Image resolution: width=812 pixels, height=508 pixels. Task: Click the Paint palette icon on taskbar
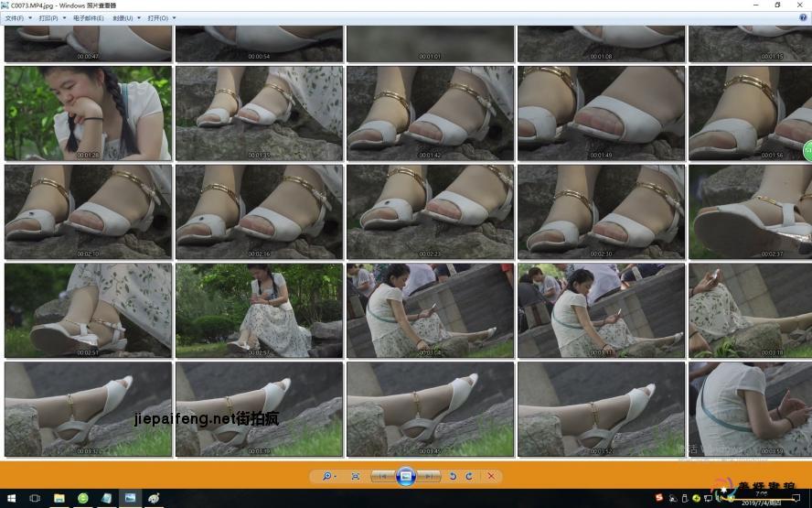[154, 498]
